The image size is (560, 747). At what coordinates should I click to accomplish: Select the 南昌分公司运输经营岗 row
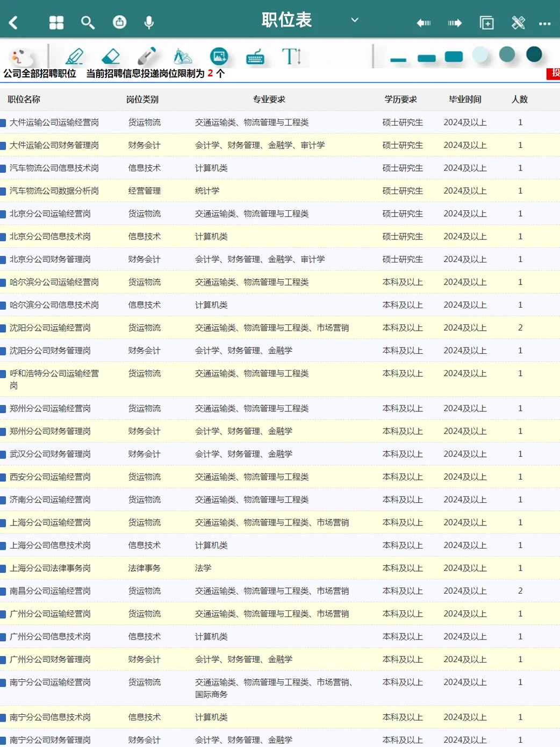[x=280, y=591]
